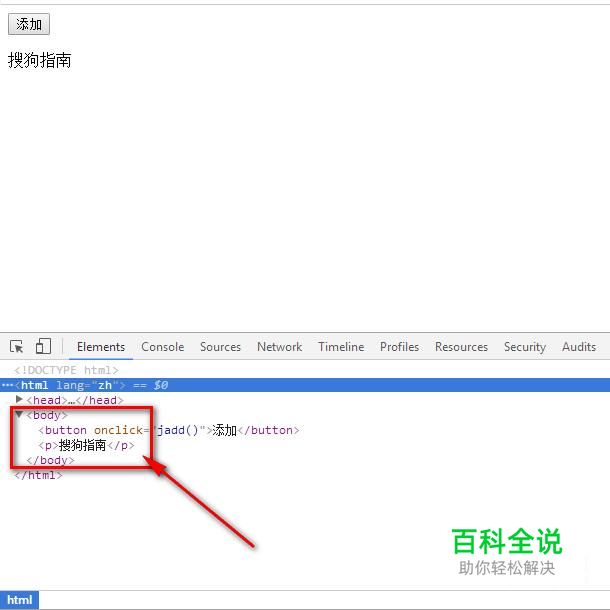Screen dimensions: 610x610
Task: Select the <head>…</head> node
Action: pos(75,400)
